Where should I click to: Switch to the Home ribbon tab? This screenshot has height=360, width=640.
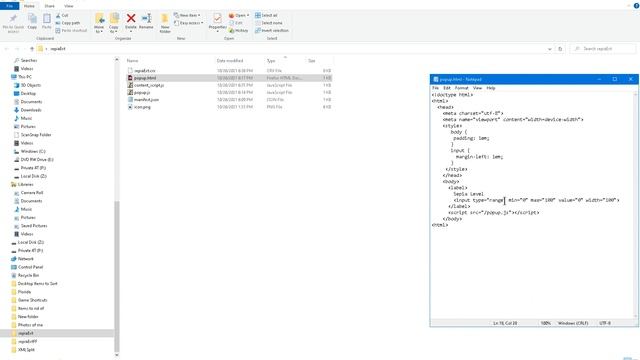click(29, 6)
